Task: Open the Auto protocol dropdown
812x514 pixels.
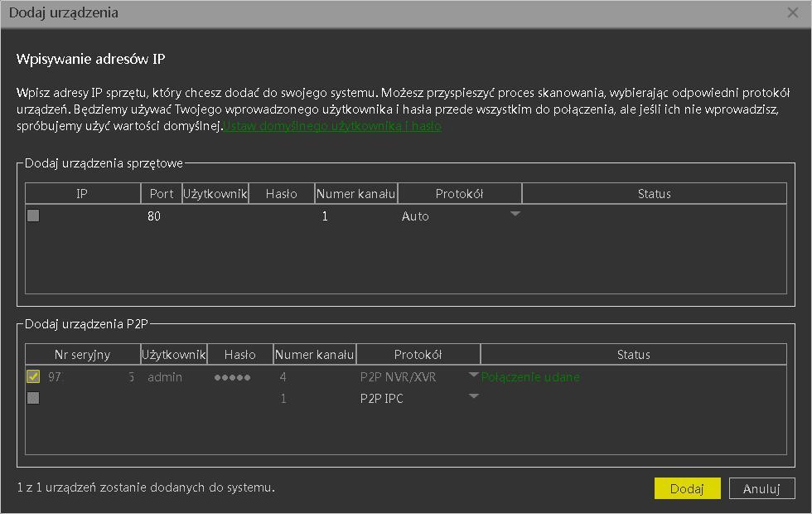Action: (x=515, y=214)
